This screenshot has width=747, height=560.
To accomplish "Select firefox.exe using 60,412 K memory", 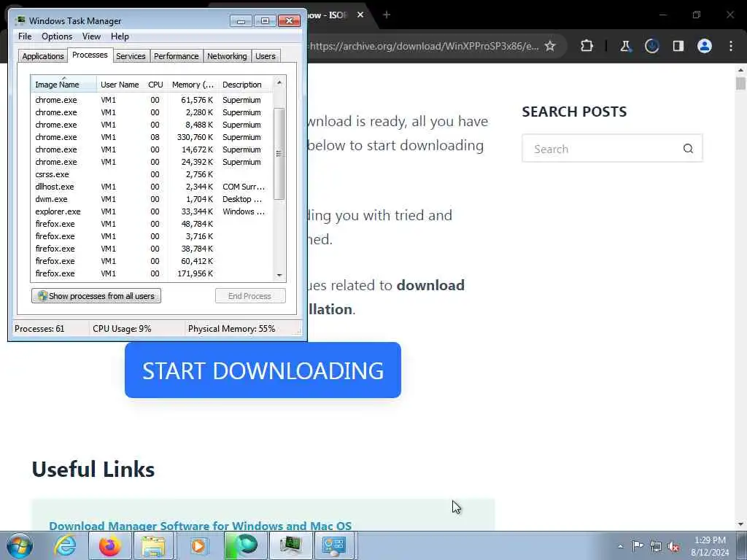I will 152,261.
